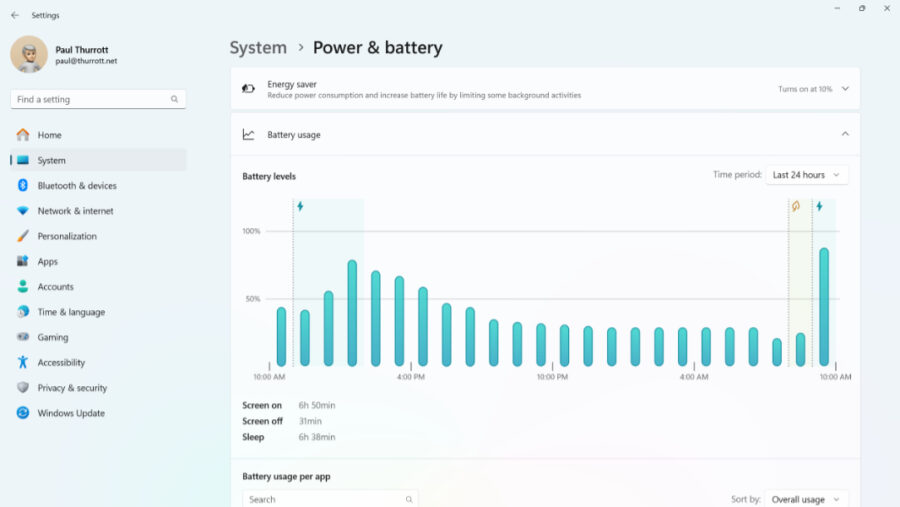Click the Accessibility icon in sidebar
Screen dimensions: 900x507
pyautogui.click(x=22, y=363)
